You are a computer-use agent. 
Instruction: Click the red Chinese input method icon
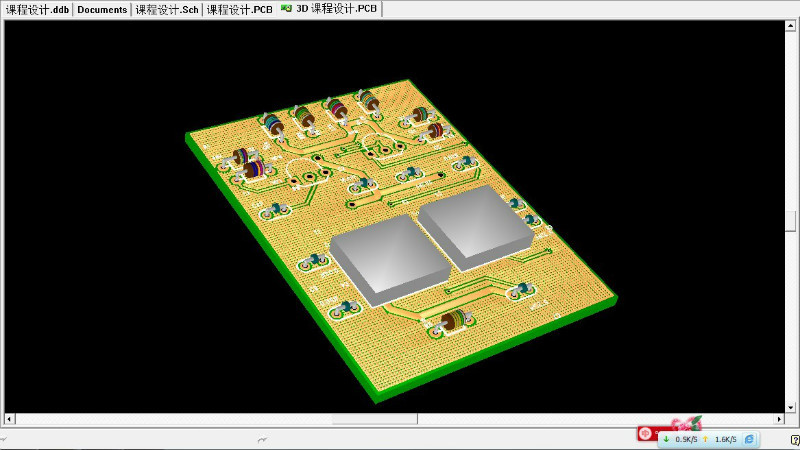click(646, 433)
